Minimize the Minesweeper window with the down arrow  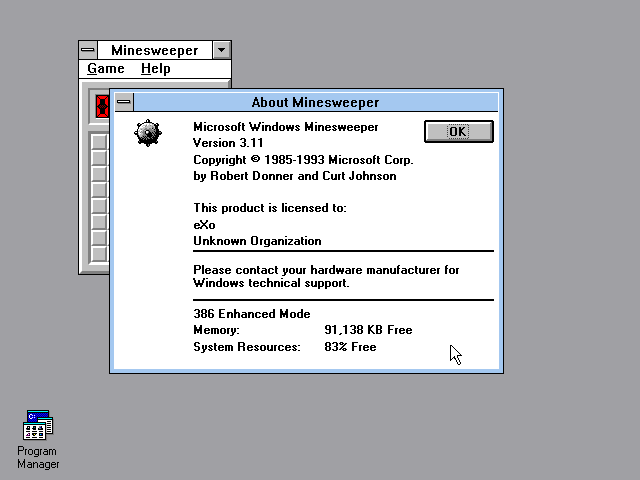coord(222,50)
